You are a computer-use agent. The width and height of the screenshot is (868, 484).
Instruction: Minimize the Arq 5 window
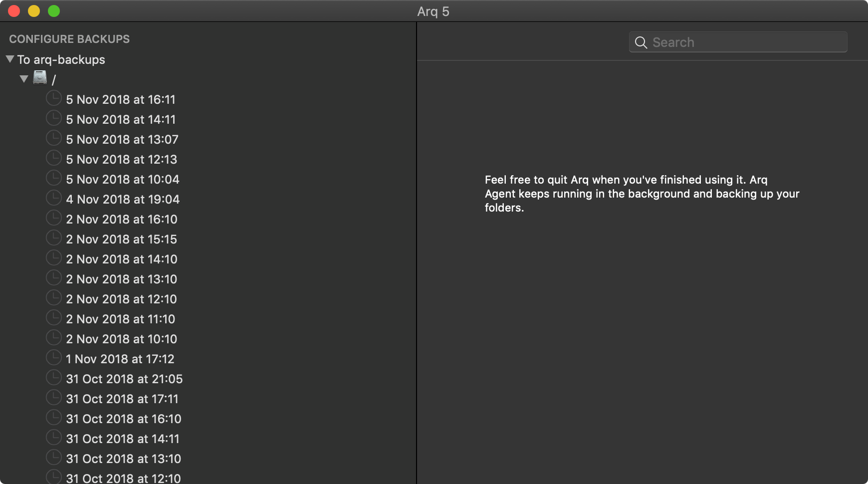34,11
